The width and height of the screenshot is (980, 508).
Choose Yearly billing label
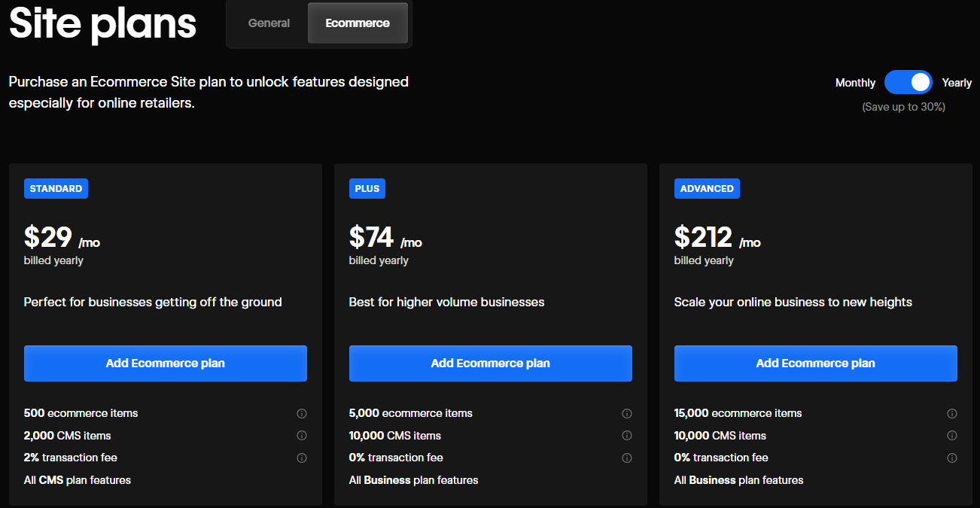point(957,83)
